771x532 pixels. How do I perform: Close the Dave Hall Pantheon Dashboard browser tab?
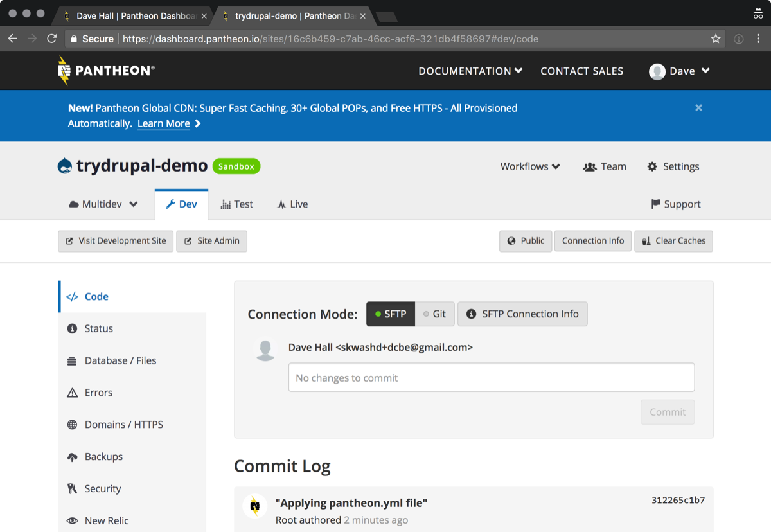pos(204,16)
